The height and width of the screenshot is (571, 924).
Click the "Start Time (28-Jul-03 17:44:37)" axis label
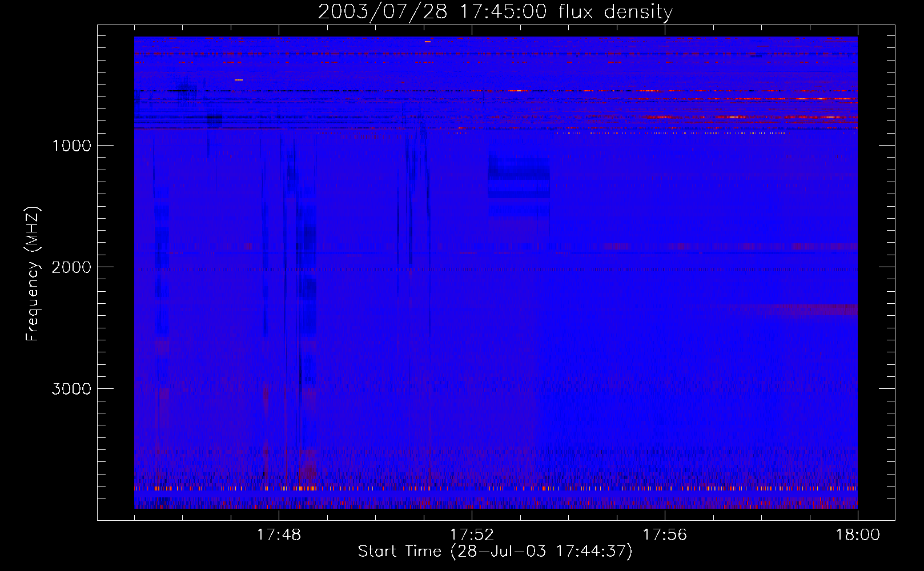click(x=495, y=551)
